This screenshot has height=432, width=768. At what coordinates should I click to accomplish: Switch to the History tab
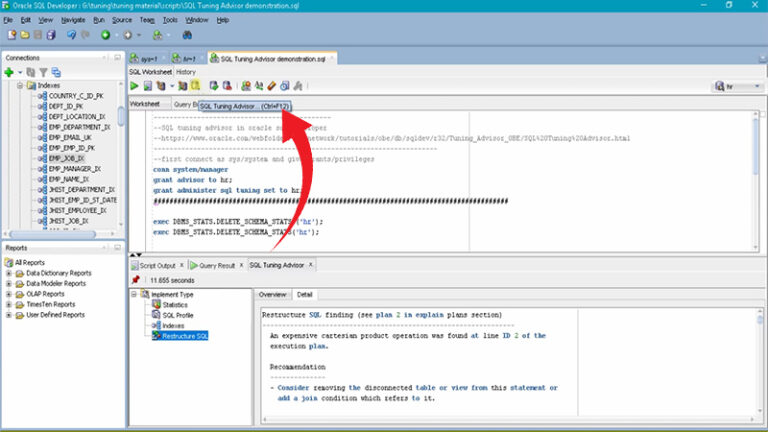(x=186, y=72)
